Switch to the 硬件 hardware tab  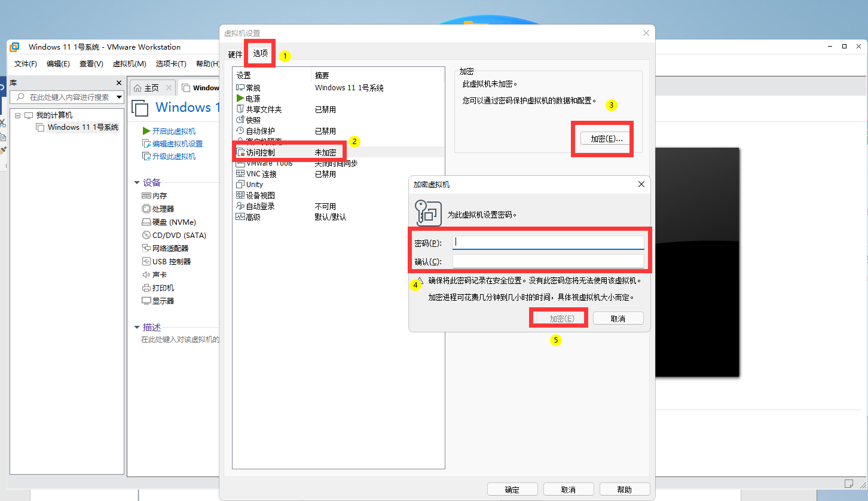click(236, 54)
